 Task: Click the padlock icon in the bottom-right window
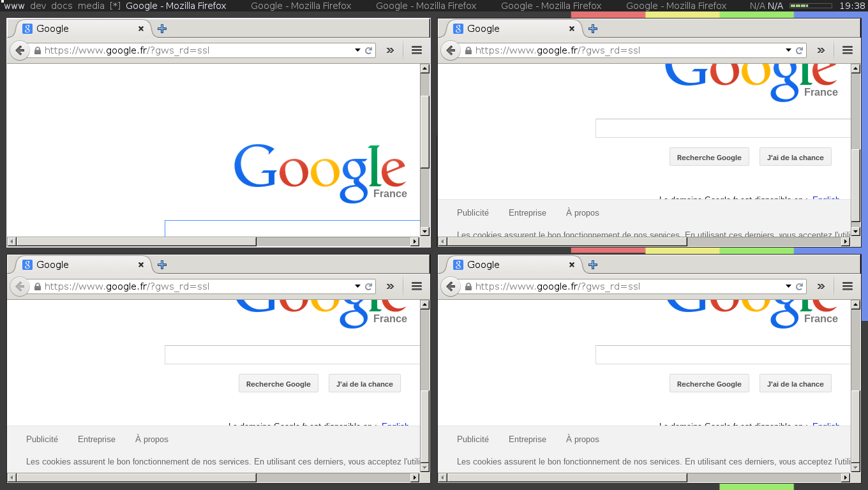tap(468, 286)
